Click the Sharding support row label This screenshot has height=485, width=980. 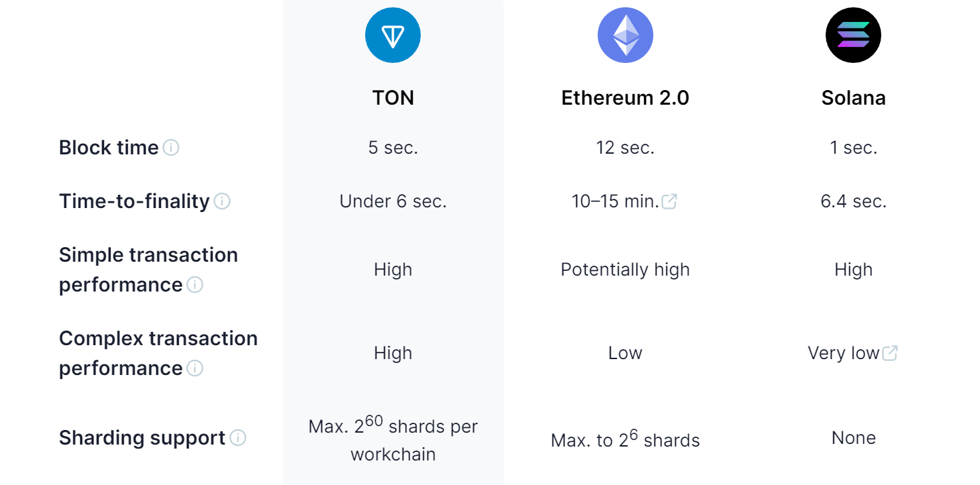pos(142,438)
